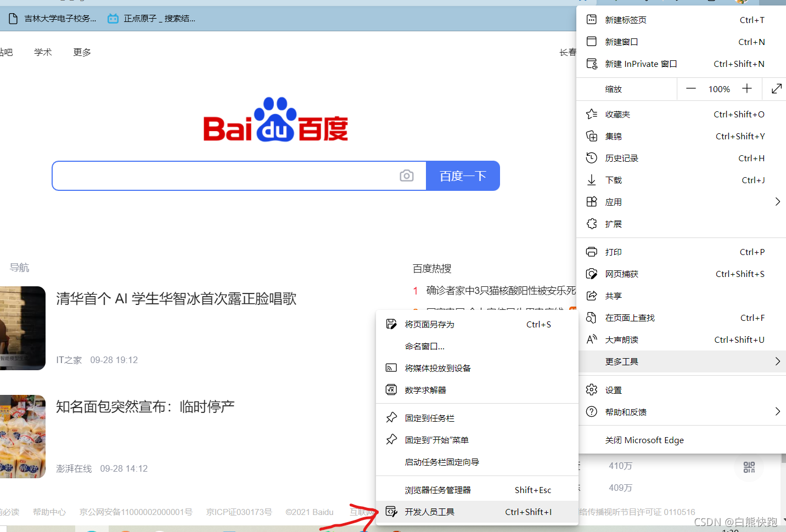Click the QR code icon
This screenshot has width=786, height=532.
(749, 467)
